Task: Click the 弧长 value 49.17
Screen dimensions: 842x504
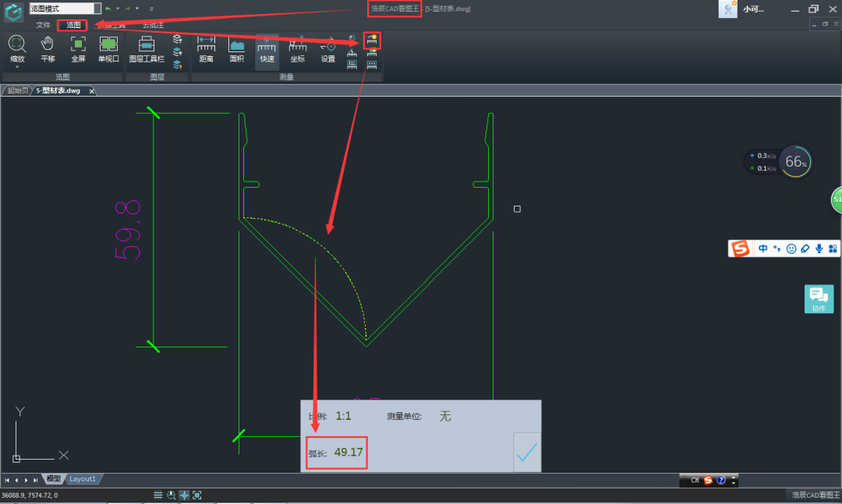Action: click(x=348, y=452)
